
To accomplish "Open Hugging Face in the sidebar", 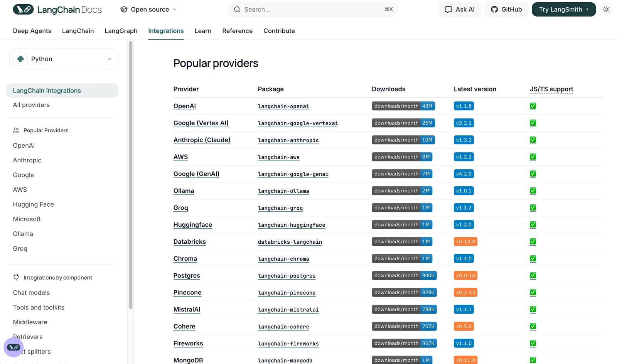I will (x=33, y=204).
